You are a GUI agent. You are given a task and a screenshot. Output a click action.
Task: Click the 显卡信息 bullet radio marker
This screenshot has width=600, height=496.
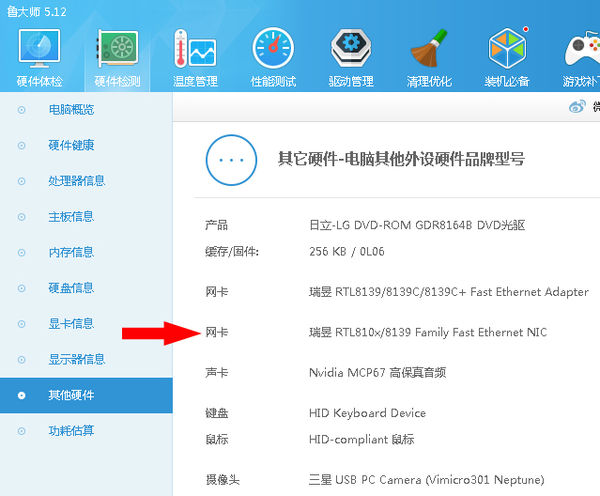click(x=21, y=324)
